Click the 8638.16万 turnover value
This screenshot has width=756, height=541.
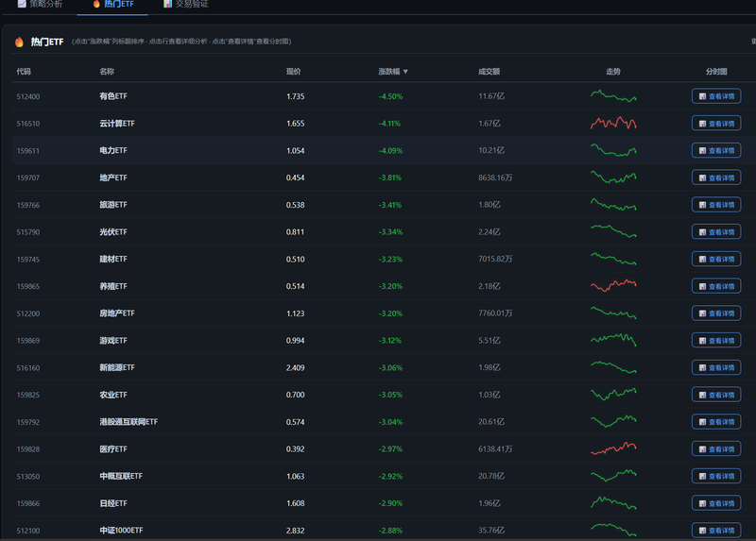pyautogui.click(x=494, y=178)
